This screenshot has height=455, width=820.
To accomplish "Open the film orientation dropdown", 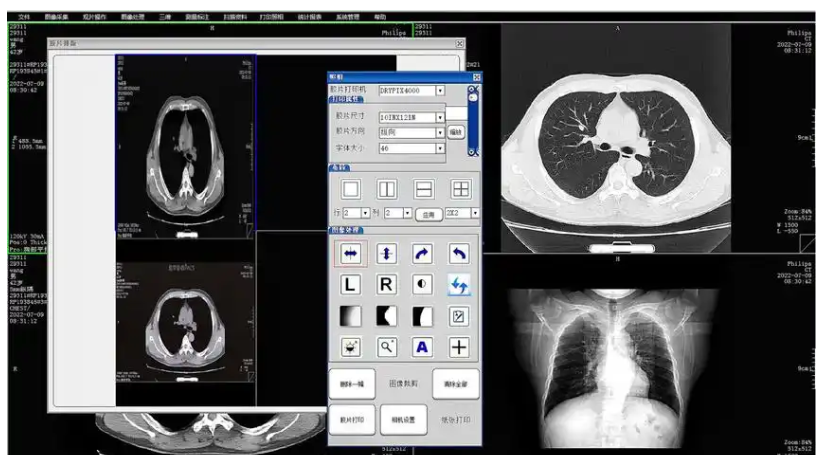I will [440, 133].
